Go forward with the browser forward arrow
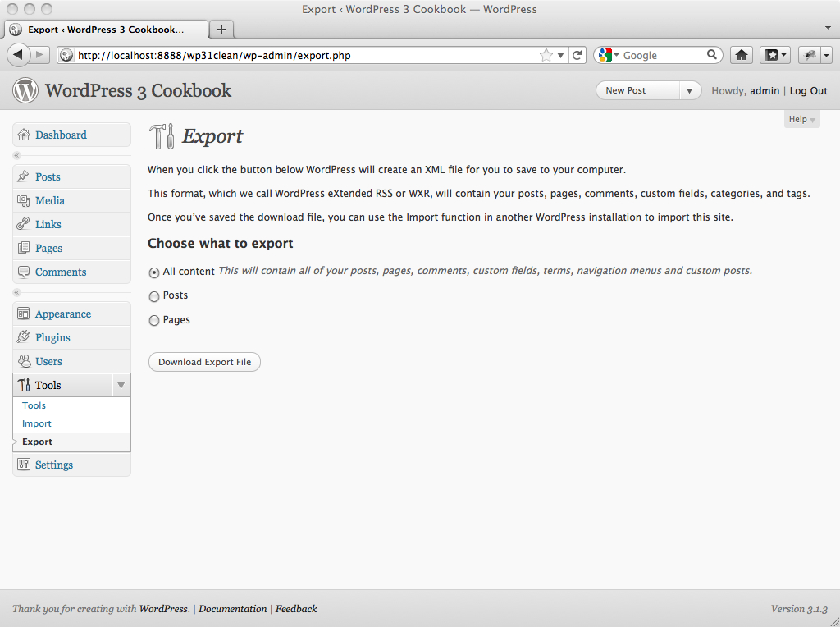The image size is (840, 627). coord(39,55)
